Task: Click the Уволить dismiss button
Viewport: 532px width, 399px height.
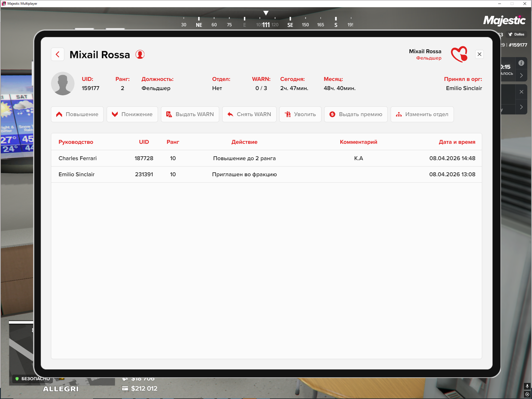Action: [x=300, y=114]
